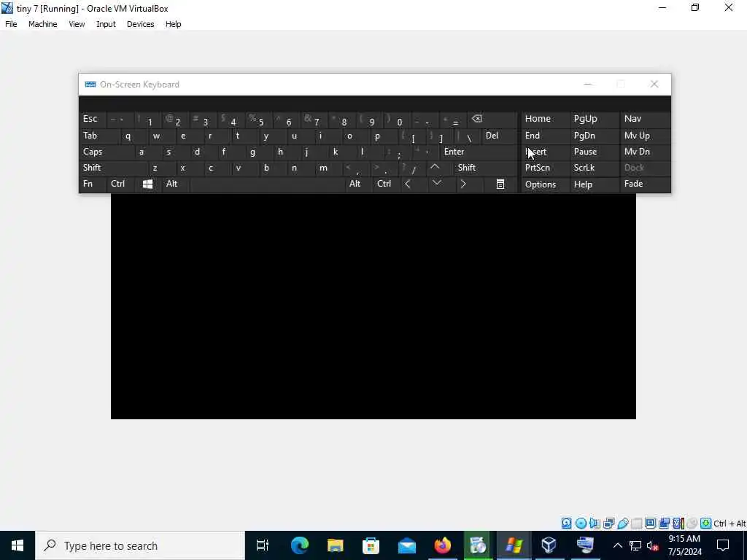Click the Pause key
Viewport: 747px width, 560px height.
[x=594, y=152]
